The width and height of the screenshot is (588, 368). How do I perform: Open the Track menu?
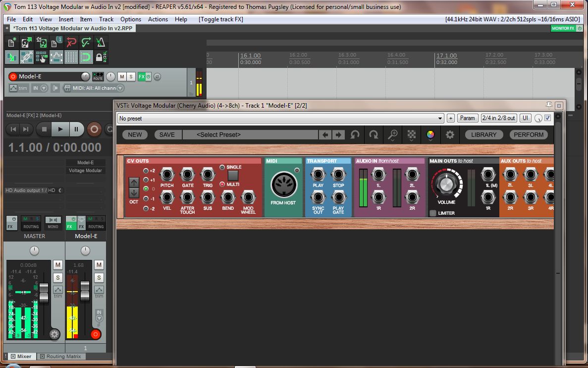pos(106,19)
